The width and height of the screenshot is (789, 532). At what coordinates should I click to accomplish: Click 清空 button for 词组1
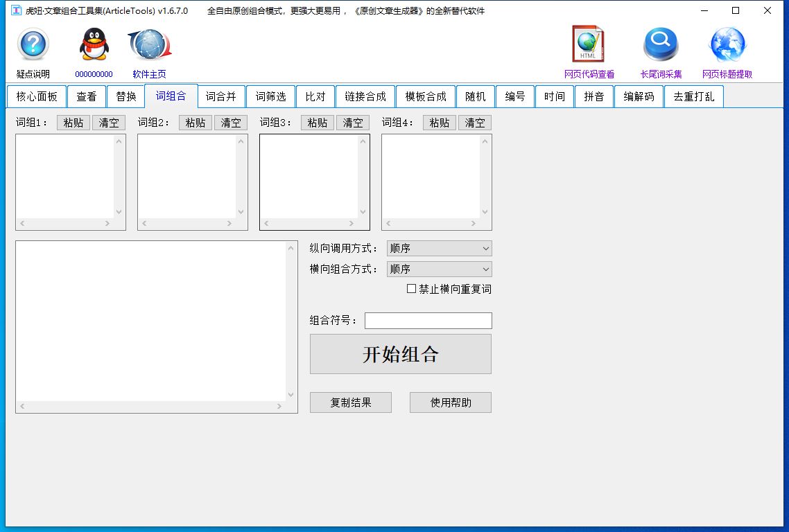coord(109,123)
